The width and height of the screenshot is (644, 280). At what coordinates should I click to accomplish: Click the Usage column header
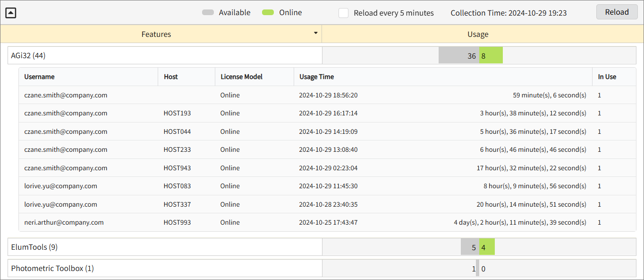pos(478,34)
